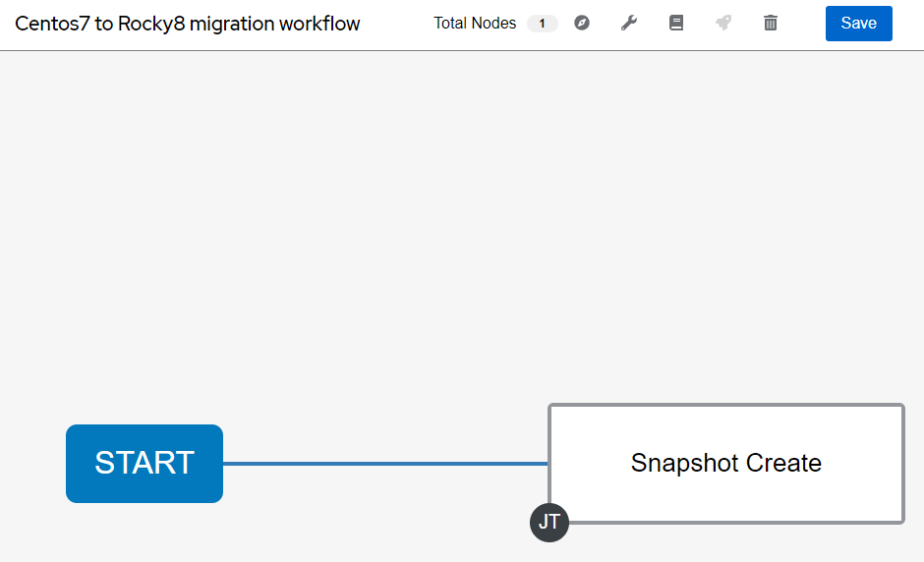Delete all nodes with the trash icon

pyautogui.click(x=771, y=23)
